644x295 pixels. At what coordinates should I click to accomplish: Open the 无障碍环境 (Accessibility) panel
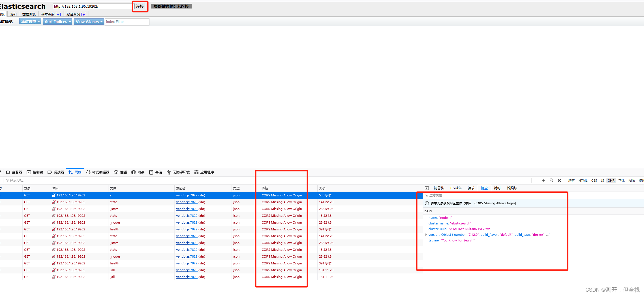(178, 172)
